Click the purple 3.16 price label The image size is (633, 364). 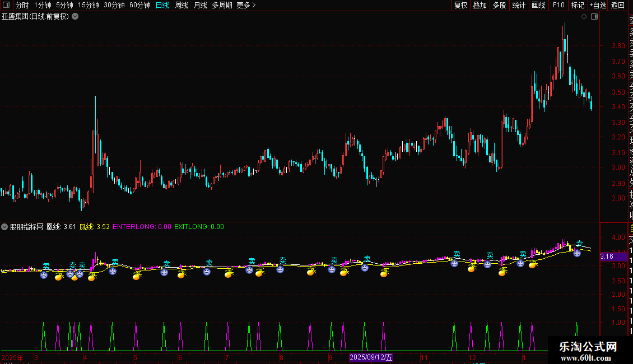tap(607, 256)
